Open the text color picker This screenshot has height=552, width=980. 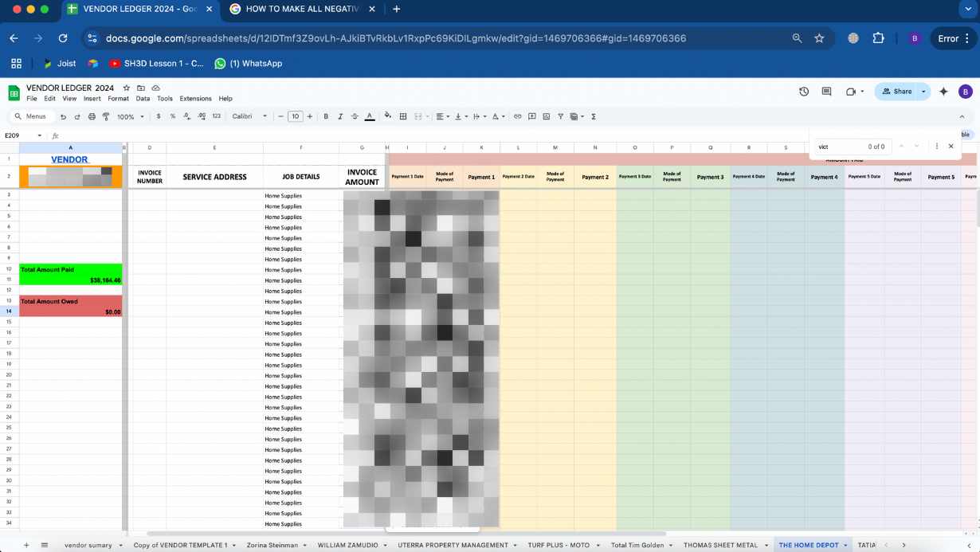pos(370,116)
